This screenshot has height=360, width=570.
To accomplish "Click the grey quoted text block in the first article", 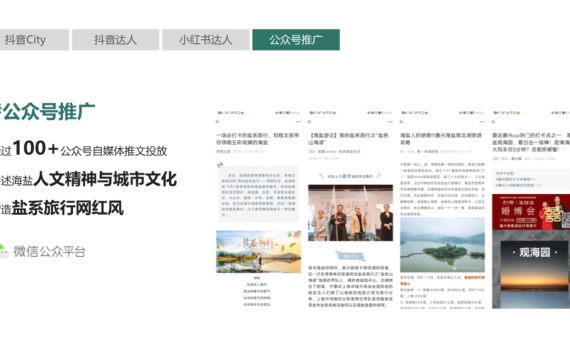I will pyautogui.click(x=258, y=194).
